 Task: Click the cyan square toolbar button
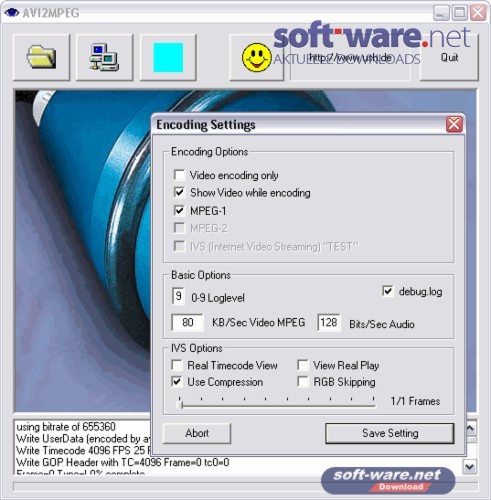168,57
